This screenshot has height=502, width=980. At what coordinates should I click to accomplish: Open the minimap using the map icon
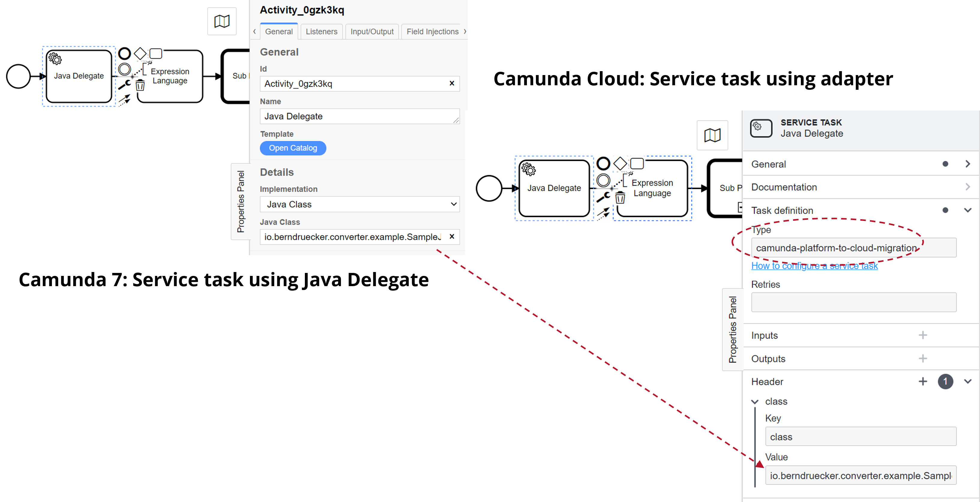[x=222, y=21]
